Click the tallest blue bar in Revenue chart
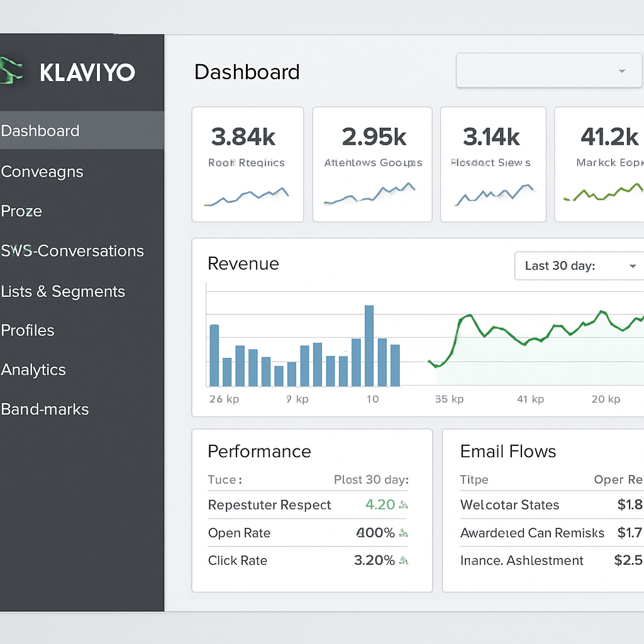 pyautogui.click(x=369, y=346)
